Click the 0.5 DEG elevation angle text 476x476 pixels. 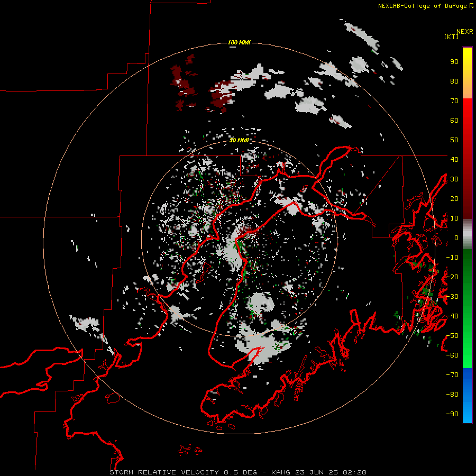[x=240, y=472]
